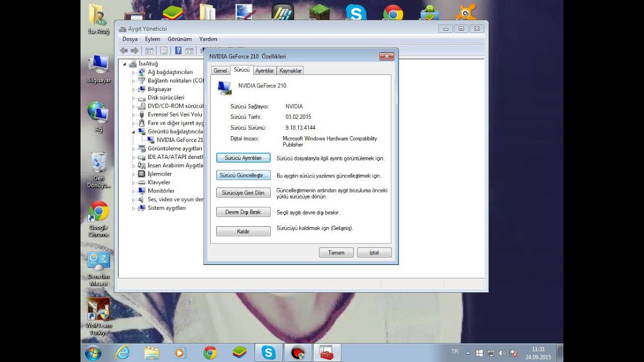Collapse the İsaAtuğ root node

tap(125, 64)
